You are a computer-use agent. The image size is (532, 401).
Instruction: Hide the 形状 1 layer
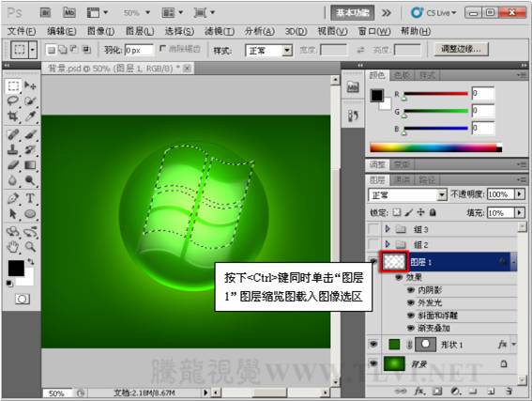click(373, 345)
